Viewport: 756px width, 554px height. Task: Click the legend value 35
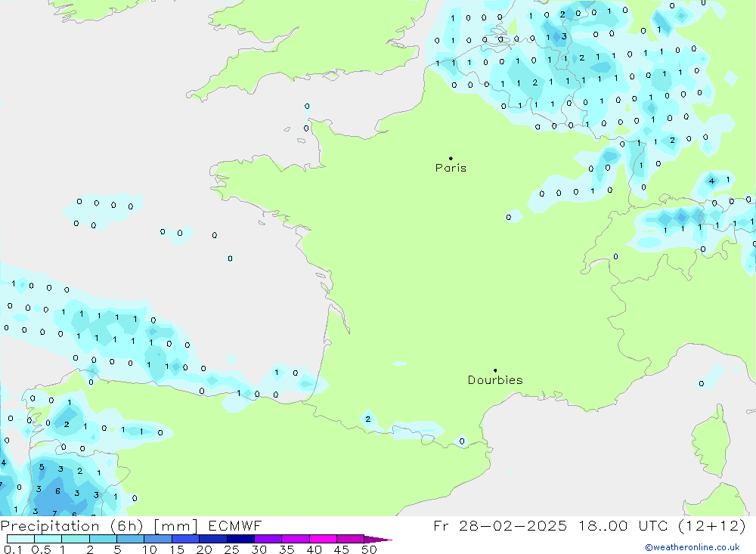pos(287,549)
